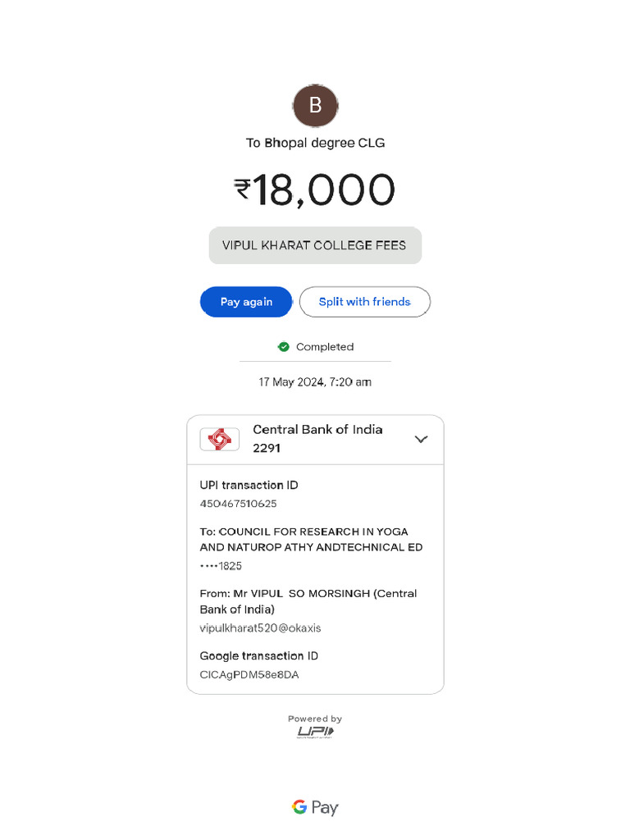Click the VIPUL KHARAT COLLEGE FEES note chip

pyautogui.click(x=315, y=245)
